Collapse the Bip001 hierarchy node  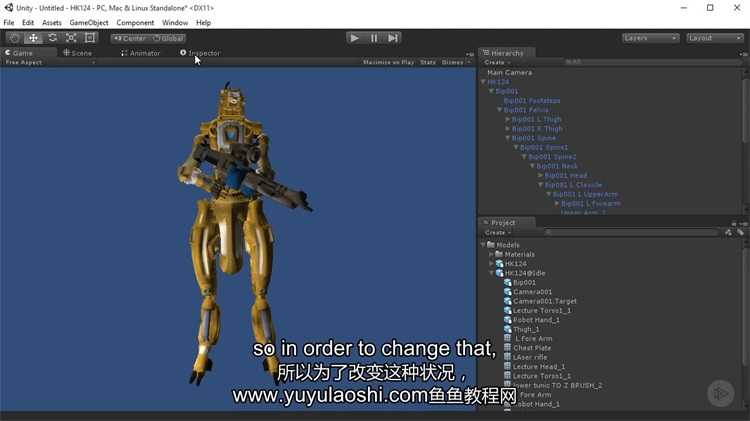[491, 91]
